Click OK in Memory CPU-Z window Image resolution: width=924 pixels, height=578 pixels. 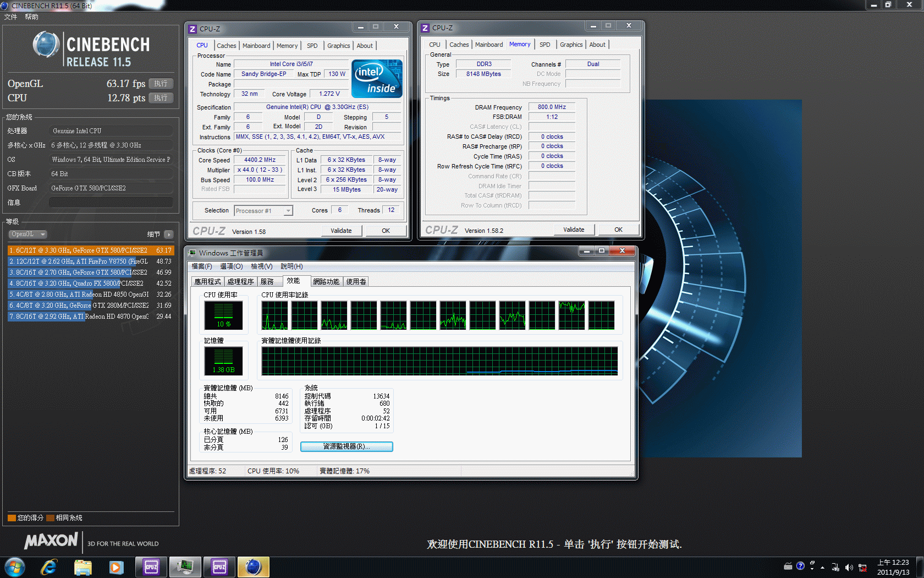click(618, 230)
